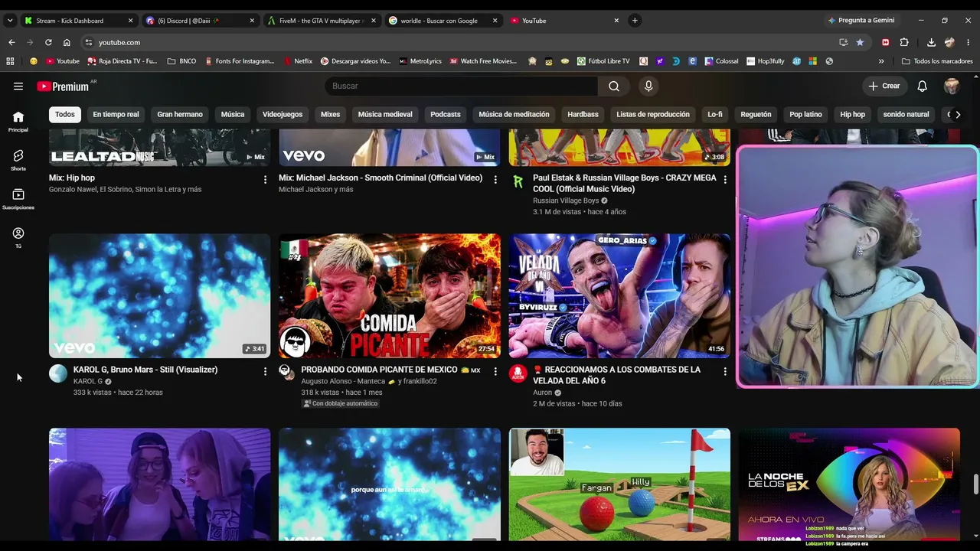Go back with the browser back arrow
980x551 pixels.
[x=11, y=42]
